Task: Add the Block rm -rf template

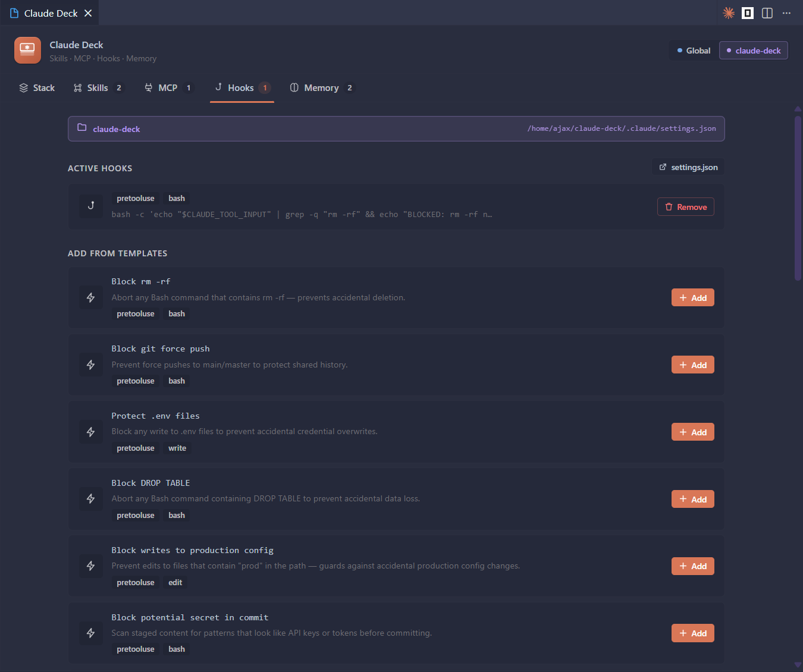Action: tap(693, 298)
